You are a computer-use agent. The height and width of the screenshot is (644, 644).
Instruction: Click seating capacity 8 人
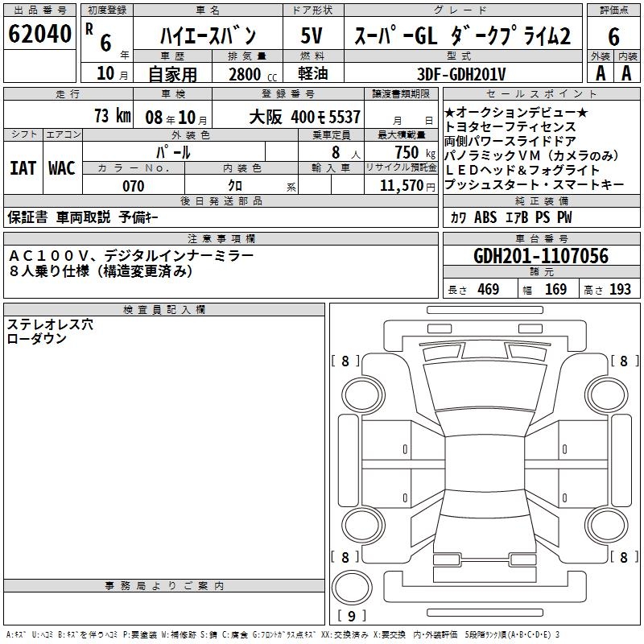point(346,152)
